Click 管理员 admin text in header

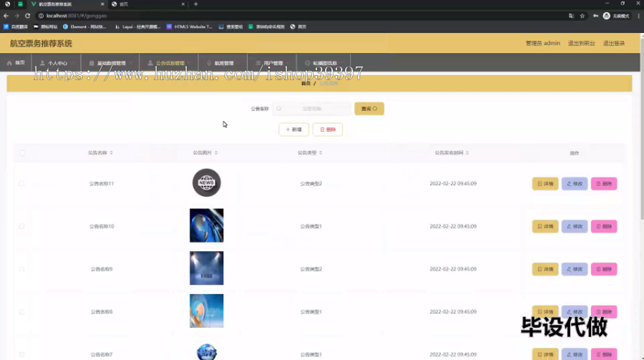point(542,43)
